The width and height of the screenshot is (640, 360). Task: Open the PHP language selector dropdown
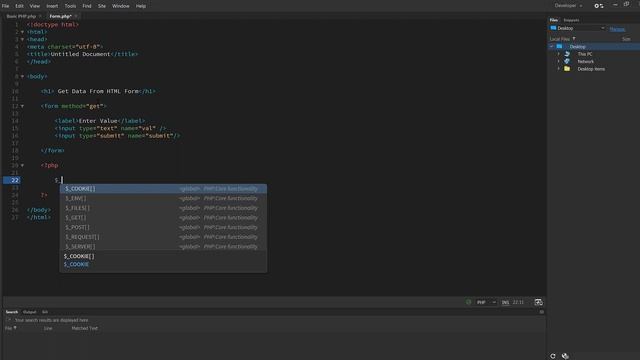point(486,302)
